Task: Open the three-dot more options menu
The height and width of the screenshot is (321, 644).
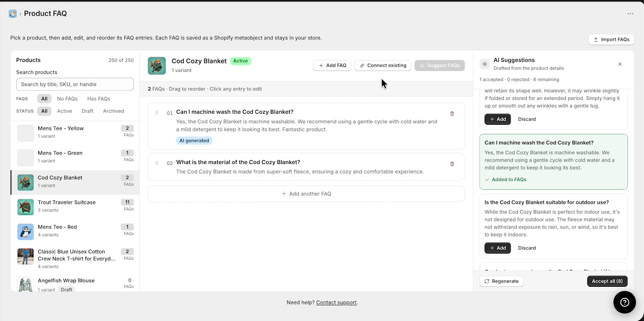Action: tap(630, 14)
